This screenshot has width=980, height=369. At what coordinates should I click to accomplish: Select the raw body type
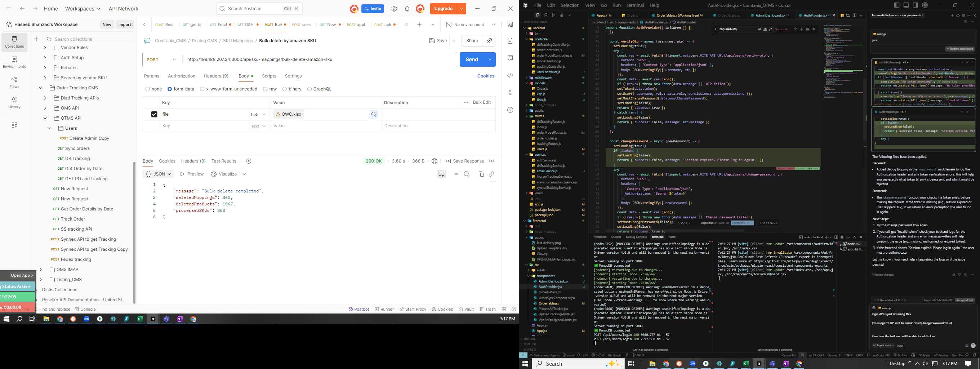click(265, 89)
